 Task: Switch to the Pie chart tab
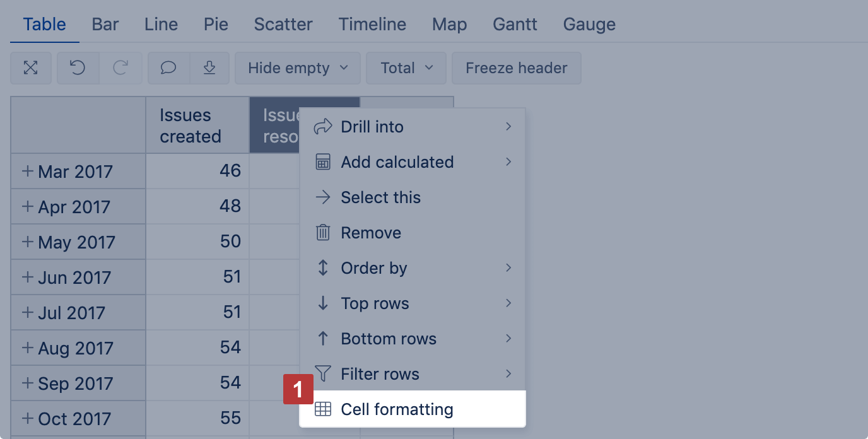click(216, 24)
